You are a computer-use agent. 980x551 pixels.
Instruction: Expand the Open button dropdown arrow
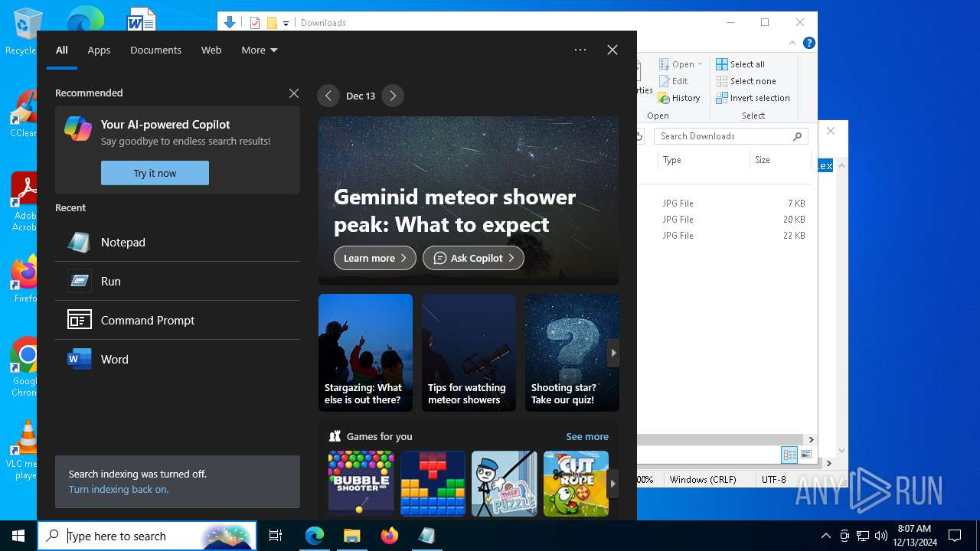coord(700,64)
